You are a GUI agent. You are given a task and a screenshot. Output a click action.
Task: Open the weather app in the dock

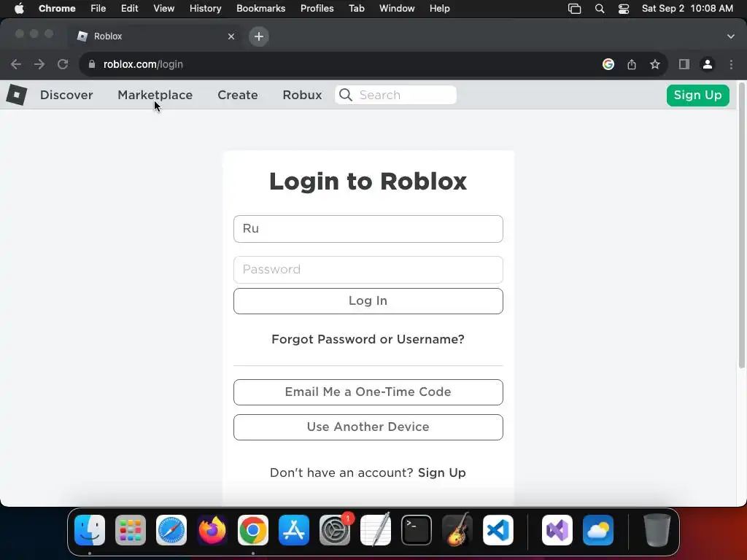click(598, 530)
